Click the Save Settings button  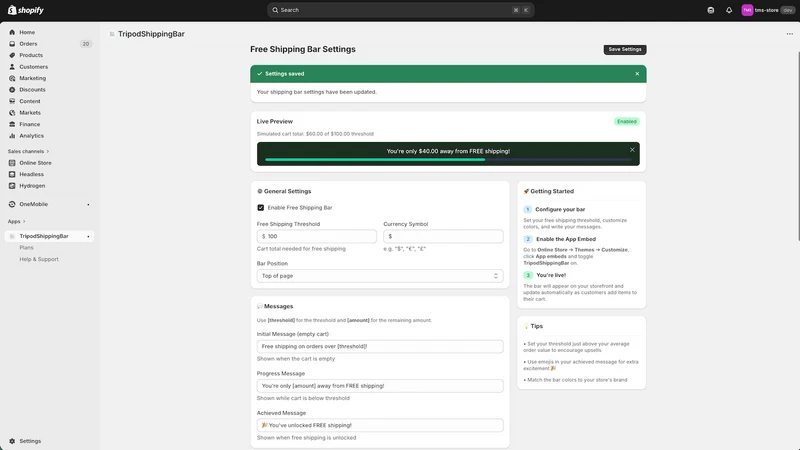pos(625,49)
